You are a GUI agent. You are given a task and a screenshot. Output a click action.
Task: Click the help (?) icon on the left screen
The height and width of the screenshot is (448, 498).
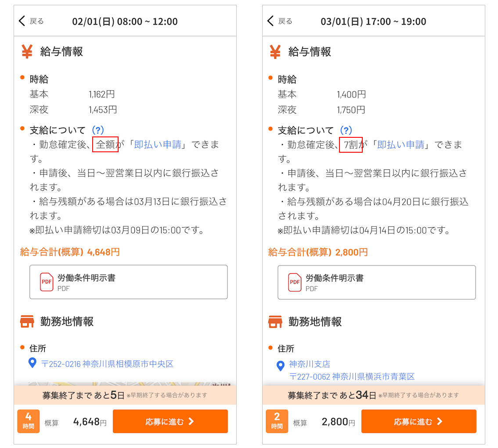coord(98,130)
